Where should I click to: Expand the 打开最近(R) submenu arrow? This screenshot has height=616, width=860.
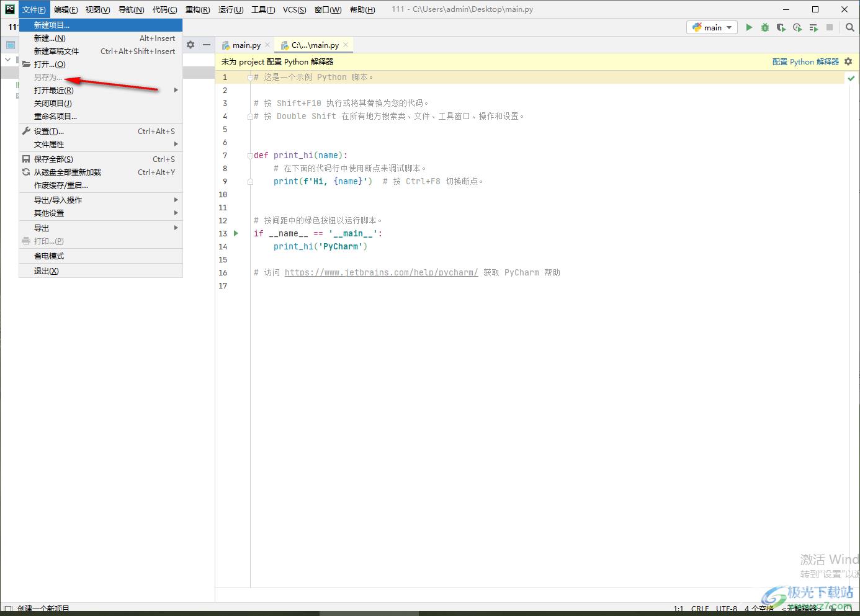[176, 90]
